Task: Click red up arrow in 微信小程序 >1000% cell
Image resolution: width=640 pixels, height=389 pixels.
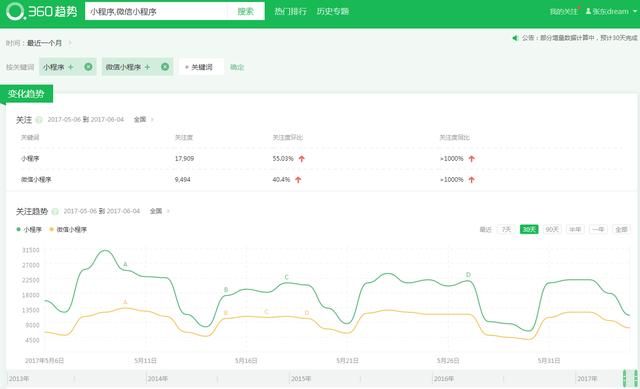Action: coord(471,180)
